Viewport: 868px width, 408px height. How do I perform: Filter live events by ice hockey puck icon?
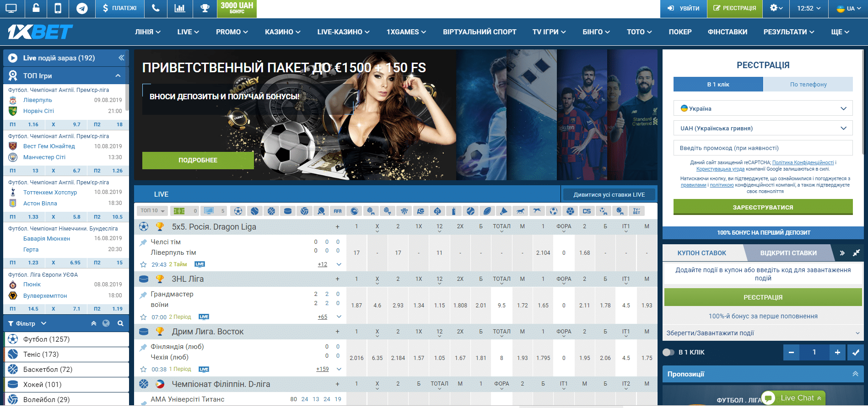[288, 211]
